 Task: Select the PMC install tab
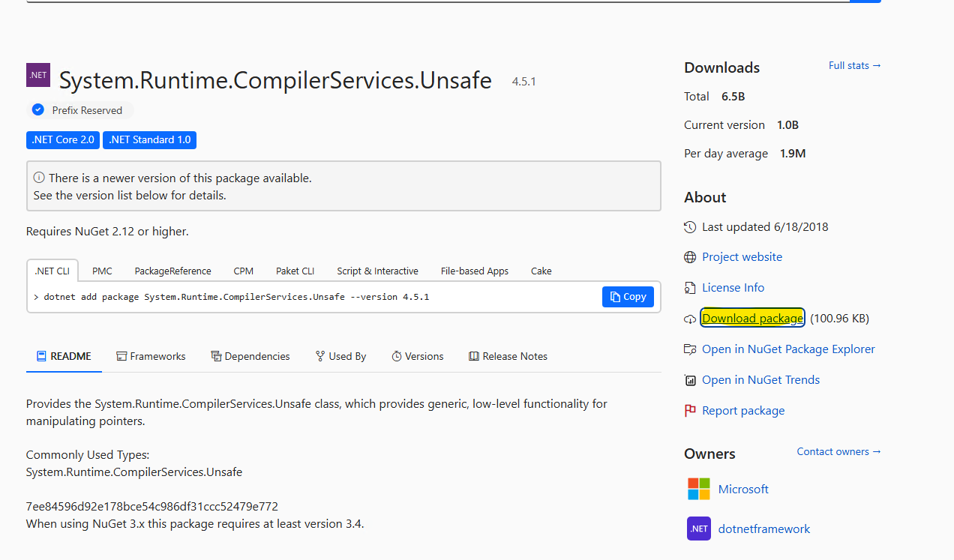[102, 271]
